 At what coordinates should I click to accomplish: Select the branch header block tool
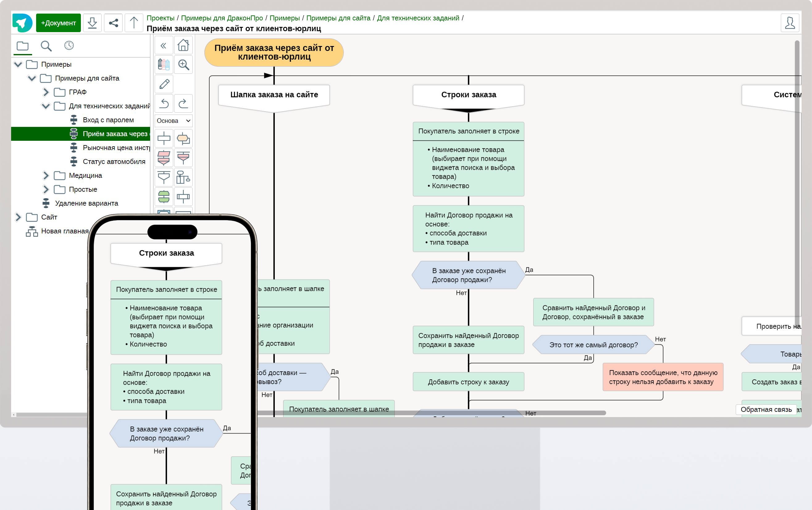pos(164,177)
